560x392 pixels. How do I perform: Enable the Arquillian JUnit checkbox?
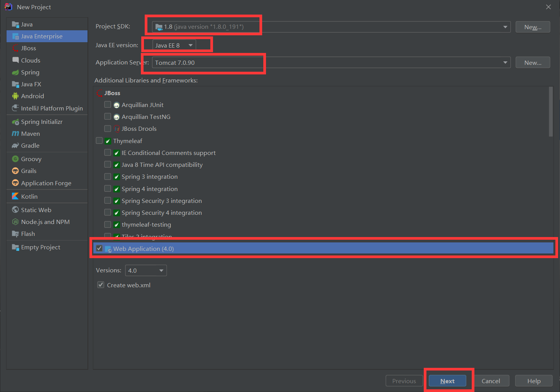coord(108,105)
